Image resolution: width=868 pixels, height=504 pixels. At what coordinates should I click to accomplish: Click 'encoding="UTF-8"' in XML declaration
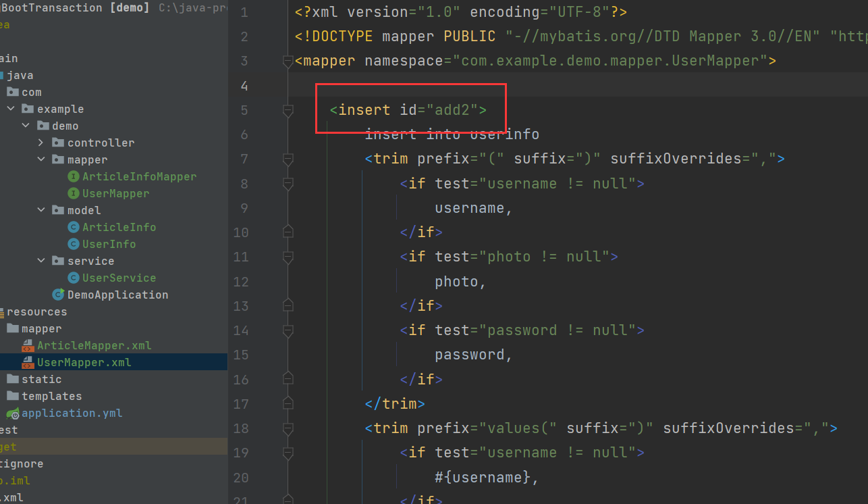point(540,12)
